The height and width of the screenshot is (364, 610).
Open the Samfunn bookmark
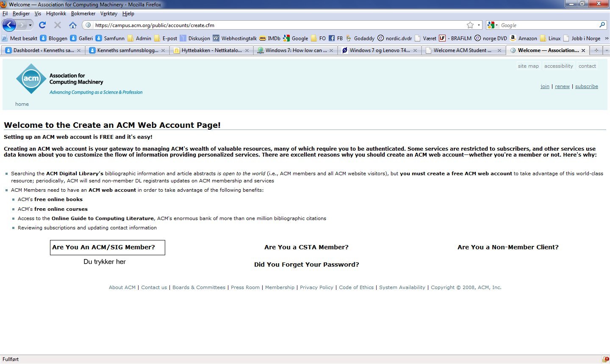point(110,38)
